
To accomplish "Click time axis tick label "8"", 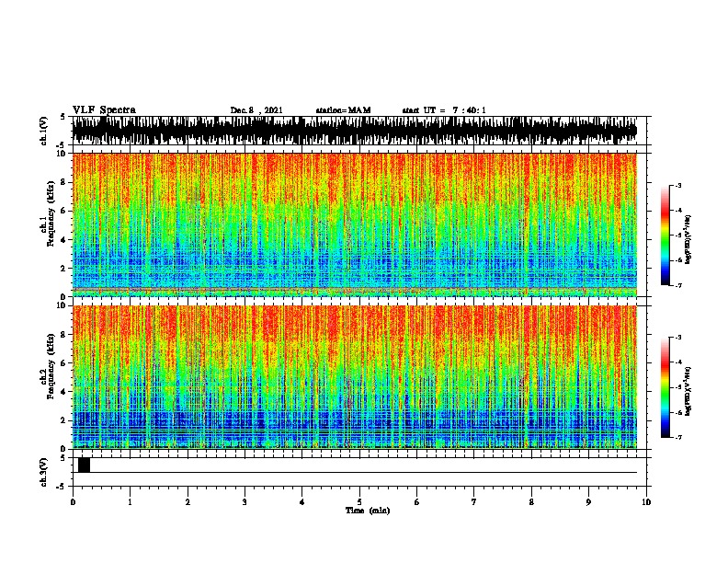I will pyautogui.click(x=531, y=502).
